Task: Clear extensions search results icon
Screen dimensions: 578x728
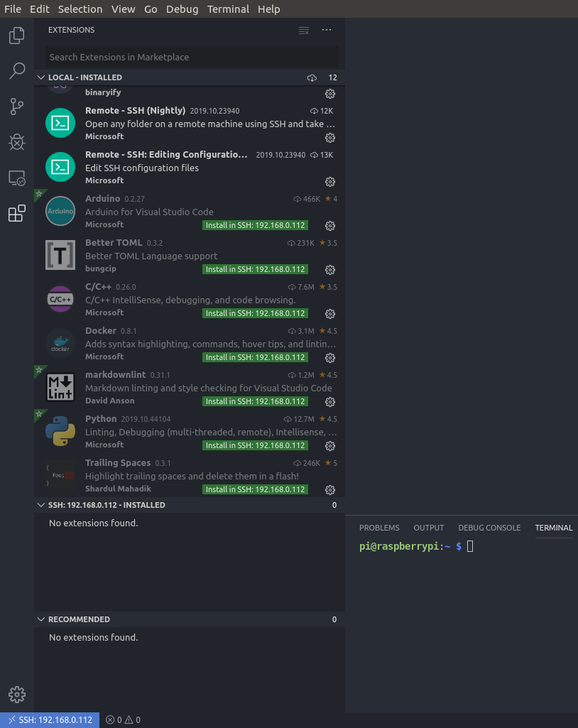Action: (304, 30)
